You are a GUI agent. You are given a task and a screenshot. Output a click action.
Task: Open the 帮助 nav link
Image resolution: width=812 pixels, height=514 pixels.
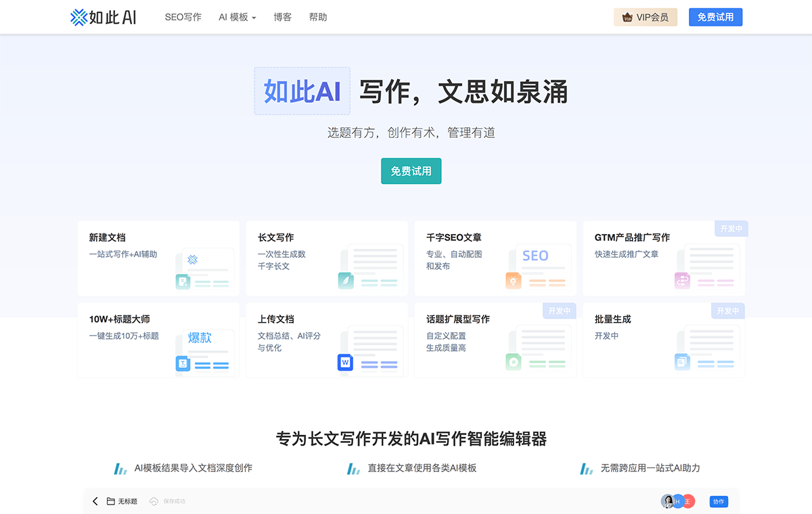317,18
